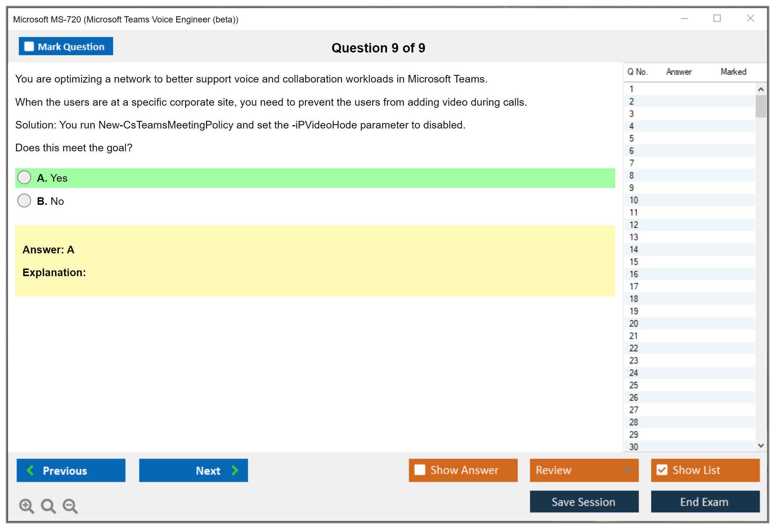The width and height of the screenshot is (778, 532).
Task: Click the green left arrow on Previous
Action: 30,470
